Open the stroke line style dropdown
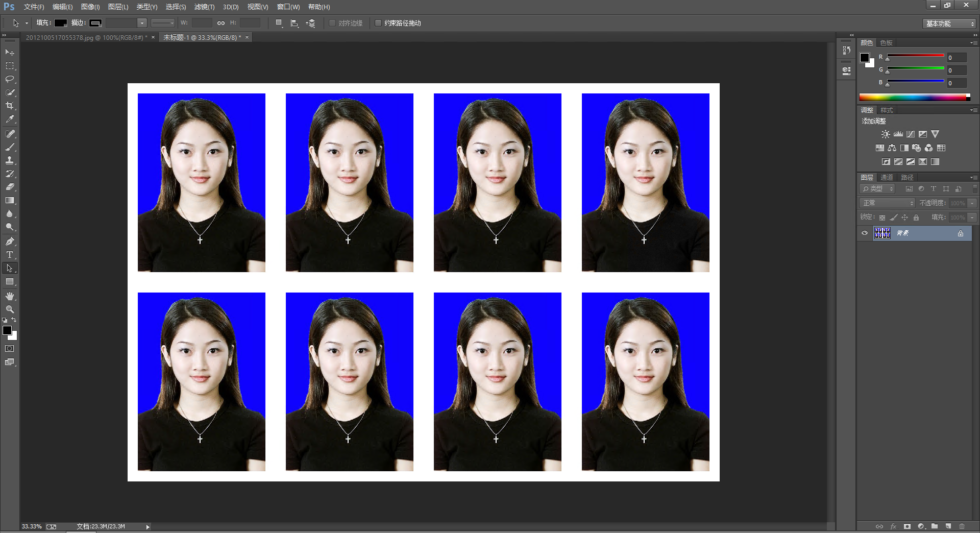Viewport: 980px width, 533px height. pyautogui.click(x=163, y=23)
